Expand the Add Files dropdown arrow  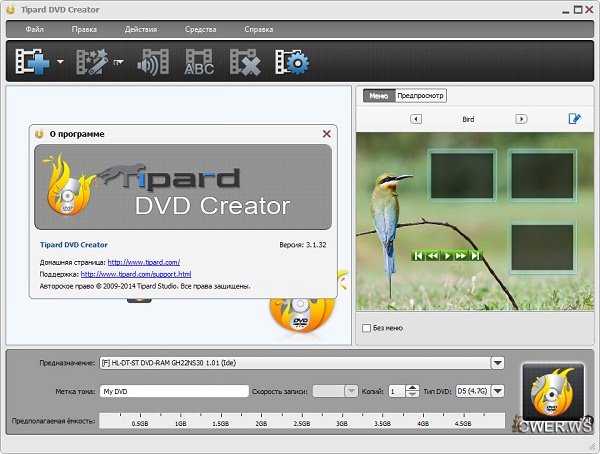(x=60, y=63)
